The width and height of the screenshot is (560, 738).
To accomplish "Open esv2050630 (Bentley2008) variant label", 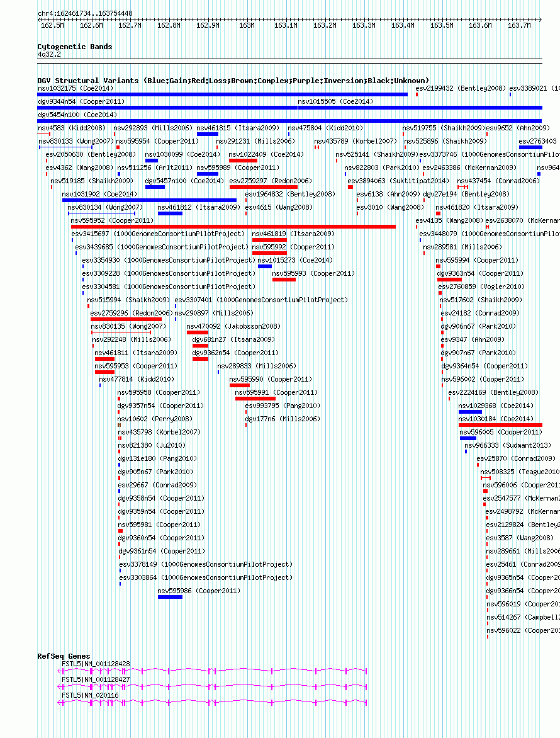I will pyautogui.click(x=91, y=154).
